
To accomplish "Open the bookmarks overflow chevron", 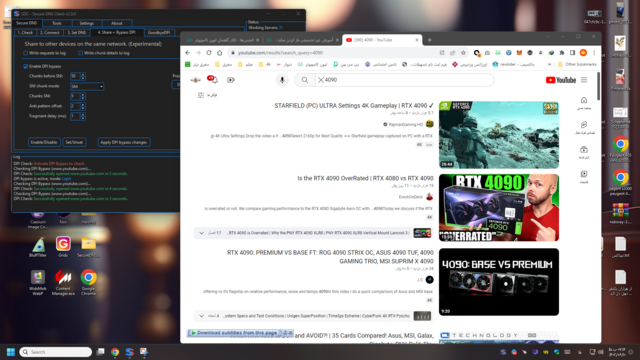I will tap(549, 64).
